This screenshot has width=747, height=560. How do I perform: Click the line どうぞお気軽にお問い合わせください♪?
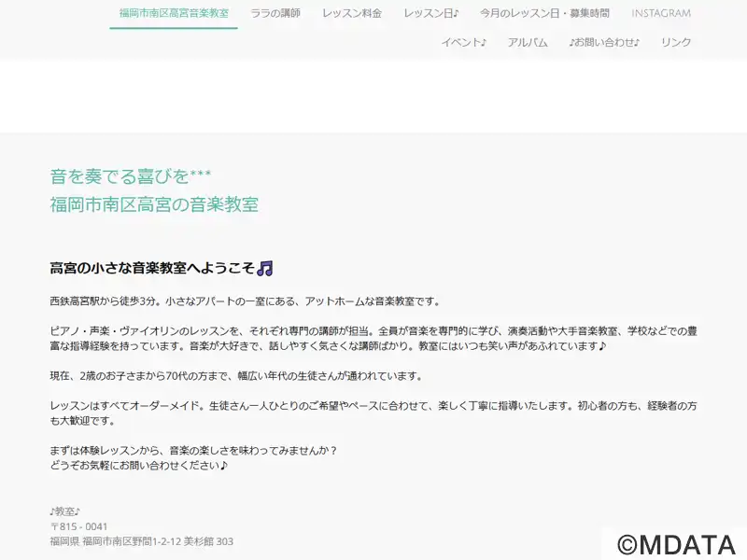[x=139, y=465]
